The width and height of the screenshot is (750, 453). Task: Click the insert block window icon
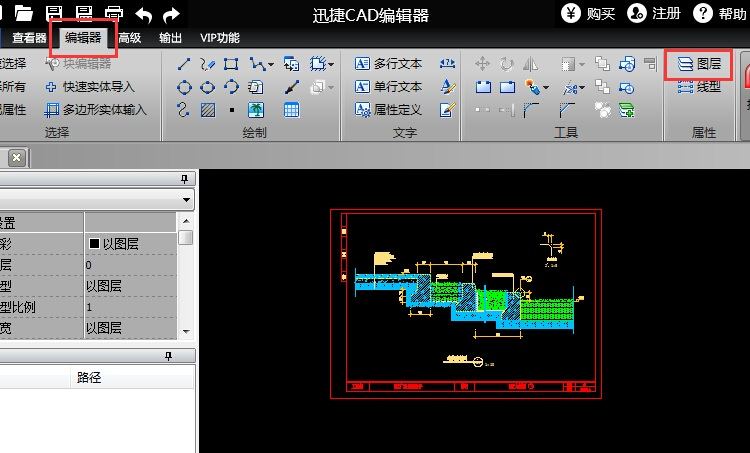tap(291, 64)
